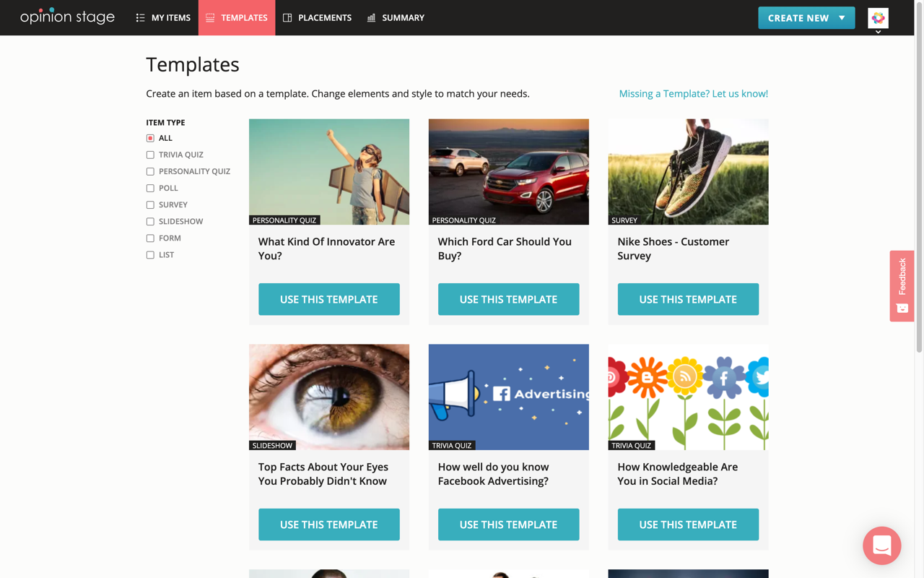Select the ALL item type checkbox

(x=150, y=138)
